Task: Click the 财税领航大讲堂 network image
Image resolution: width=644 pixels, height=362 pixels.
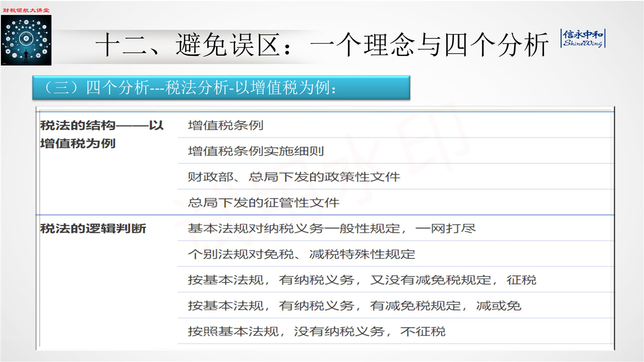Action: click(x=26, y=40)
